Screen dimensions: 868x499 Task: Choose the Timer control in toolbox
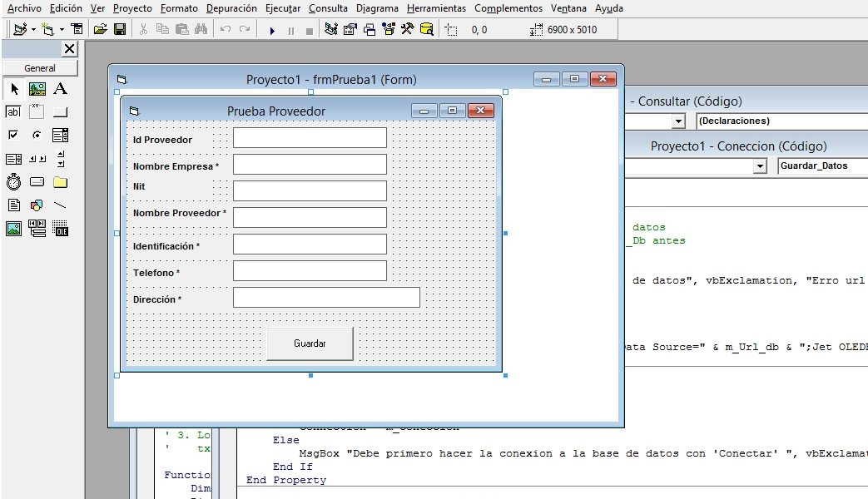pos(13,182)
